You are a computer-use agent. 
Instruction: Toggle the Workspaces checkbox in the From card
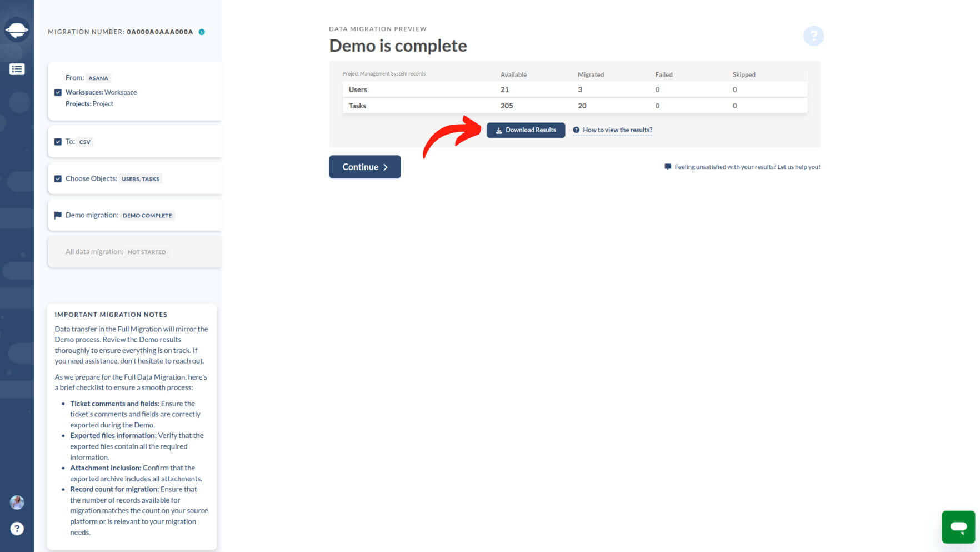(x=58, y=92)
